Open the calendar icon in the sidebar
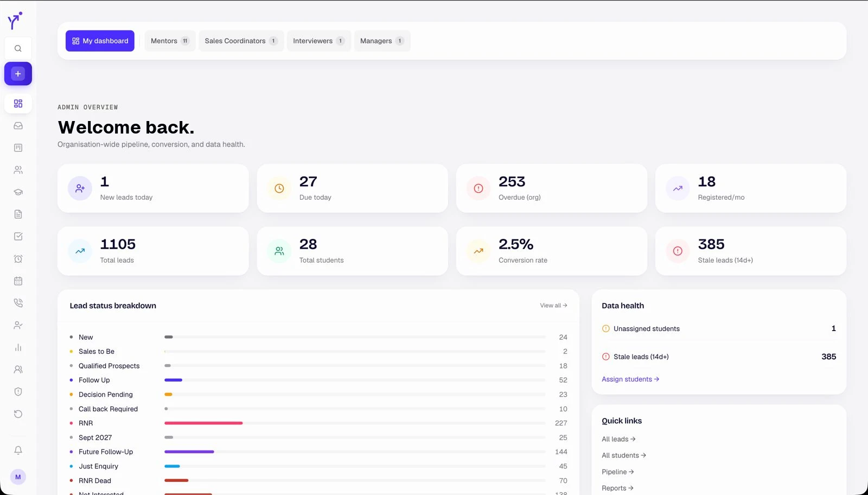The height and width of the screenshot is (495, 868). (x=18, y=281)
